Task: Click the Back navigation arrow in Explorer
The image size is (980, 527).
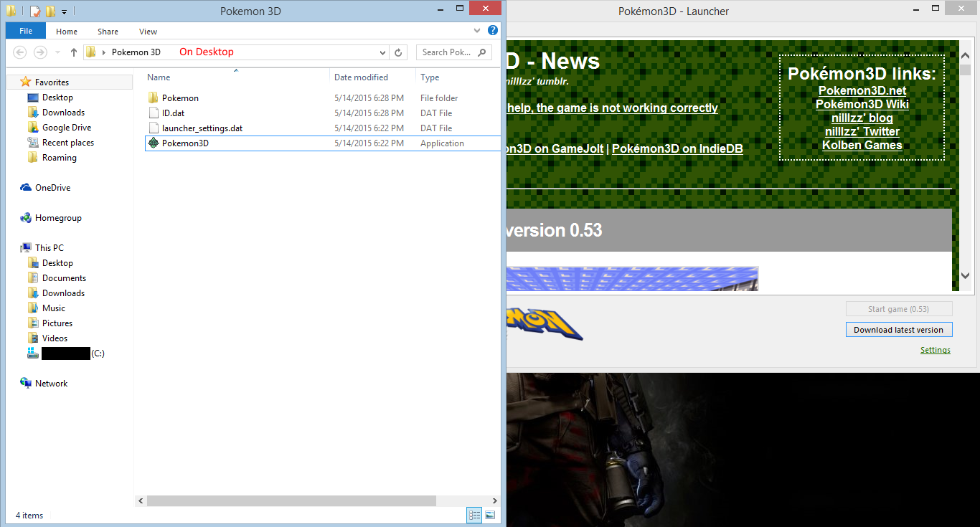Action: pos(20,52)
